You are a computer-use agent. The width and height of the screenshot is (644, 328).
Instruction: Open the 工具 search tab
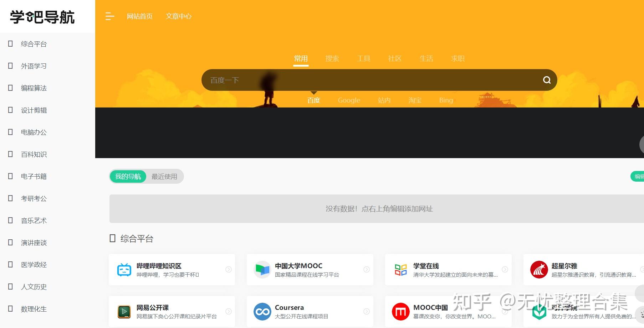364,59
